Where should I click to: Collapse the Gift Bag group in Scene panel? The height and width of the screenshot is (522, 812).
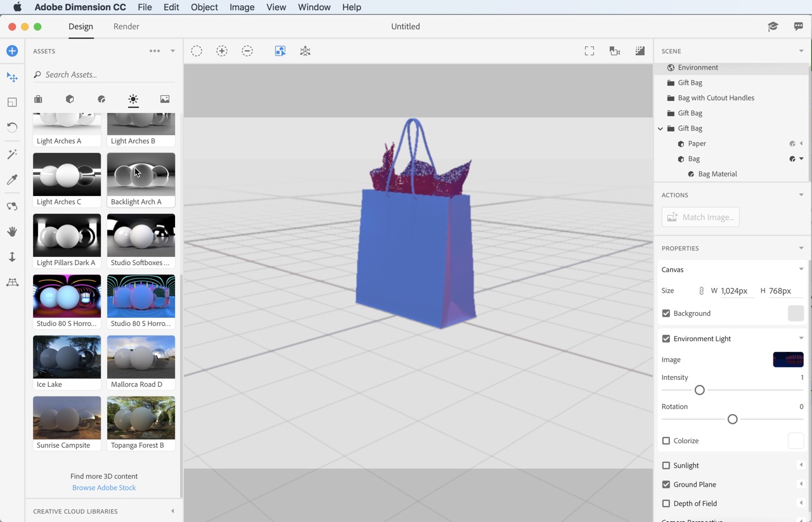(661, 128)
